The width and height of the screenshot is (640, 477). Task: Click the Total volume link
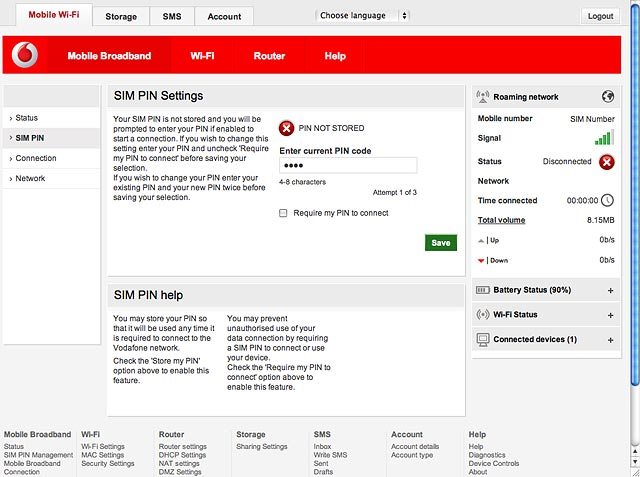coord(501,220)
